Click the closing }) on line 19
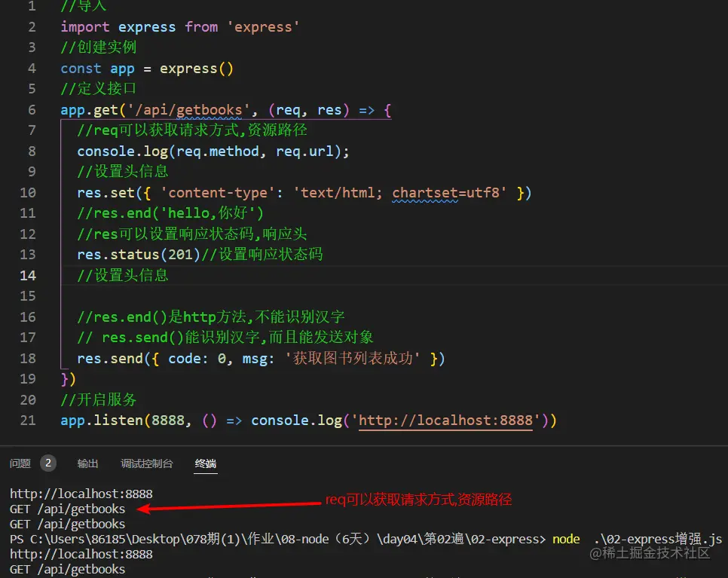The height and width of the screenshot is (578, 728). 69,379
